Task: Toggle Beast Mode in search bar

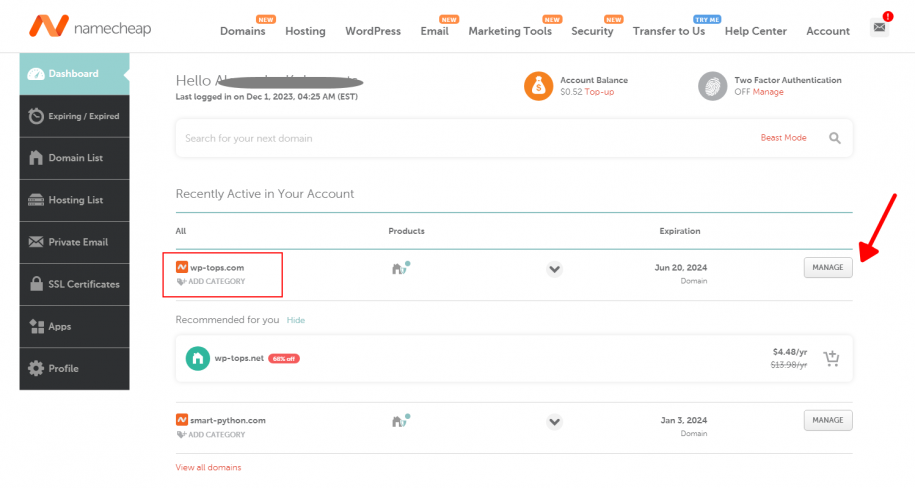Action: click(x=783, y=138)
